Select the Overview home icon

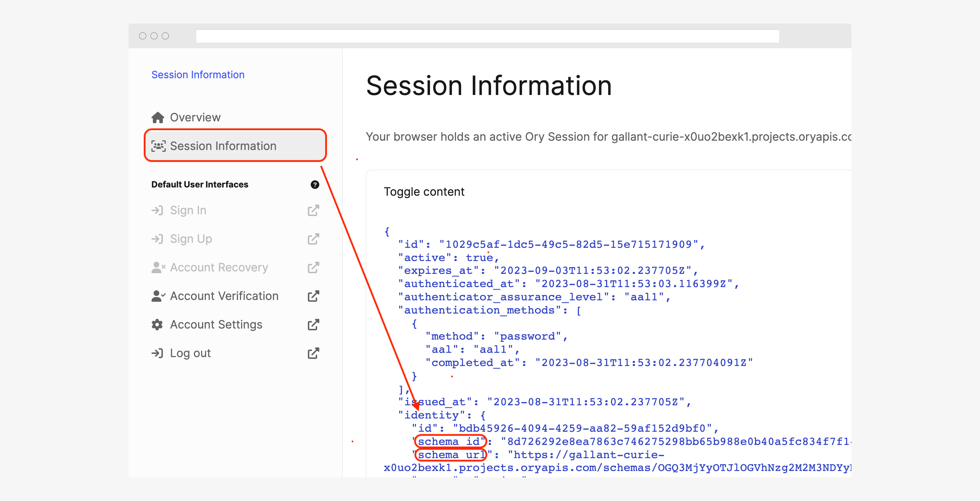[x=157, y=117]
